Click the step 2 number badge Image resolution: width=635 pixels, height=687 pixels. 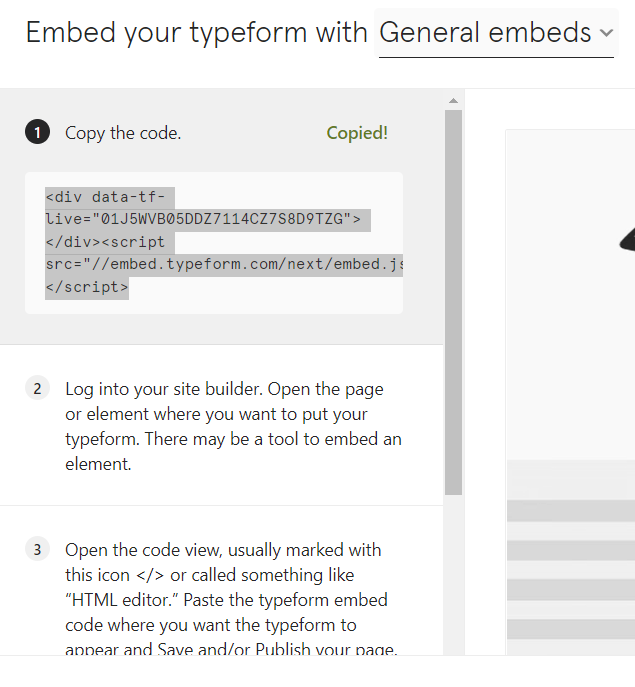[37, 389]
